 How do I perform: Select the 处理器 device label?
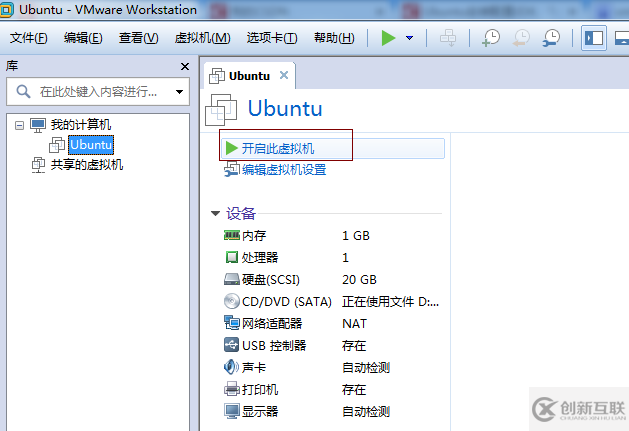[x=260, y=257]
